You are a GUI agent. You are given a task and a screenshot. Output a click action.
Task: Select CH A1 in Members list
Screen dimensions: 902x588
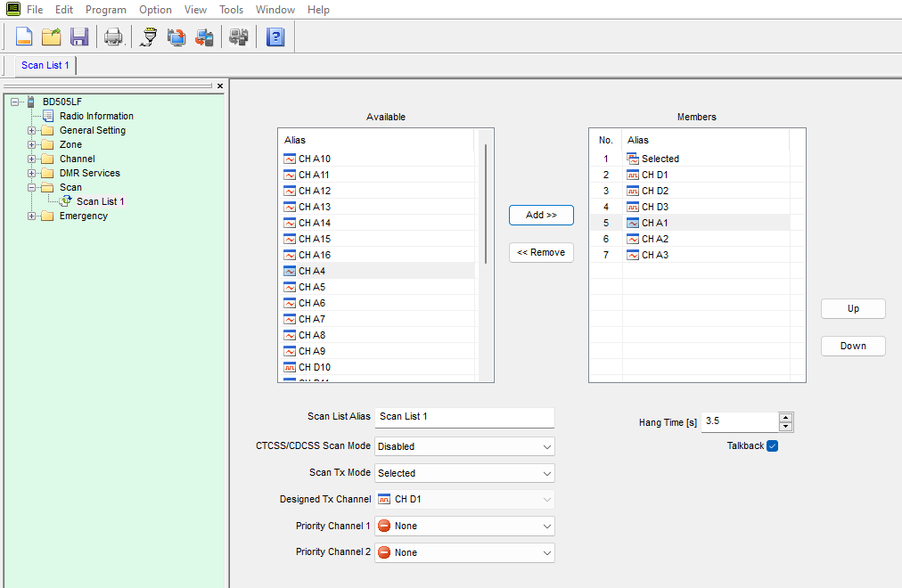point(690,223)
